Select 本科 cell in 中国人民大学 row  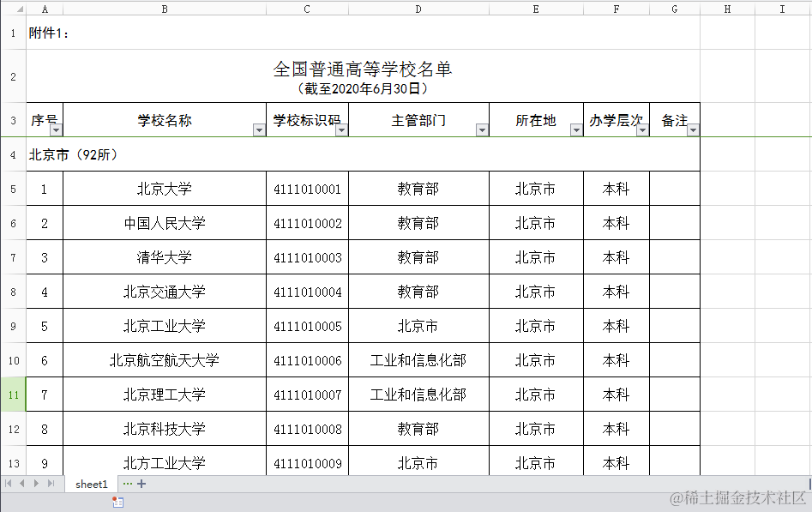pyautogui.click(x=617, y=223)
